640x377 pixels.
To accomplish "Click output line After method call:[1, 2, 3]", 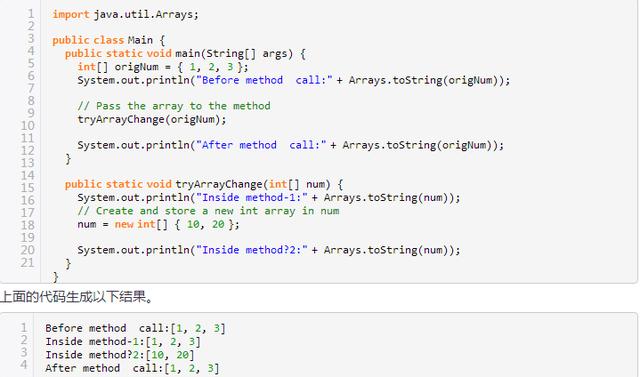I will (x=132, y=368).
